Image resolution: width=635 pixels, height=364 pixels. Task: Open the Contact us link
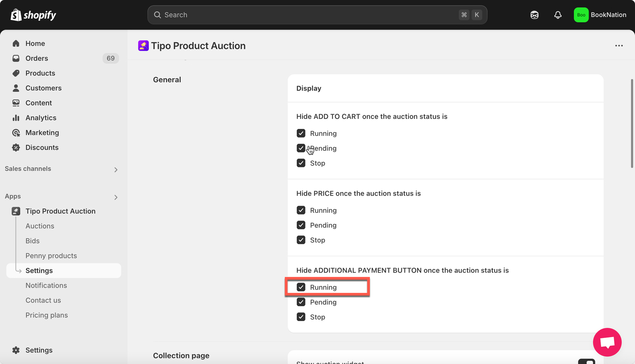point(43,300)
